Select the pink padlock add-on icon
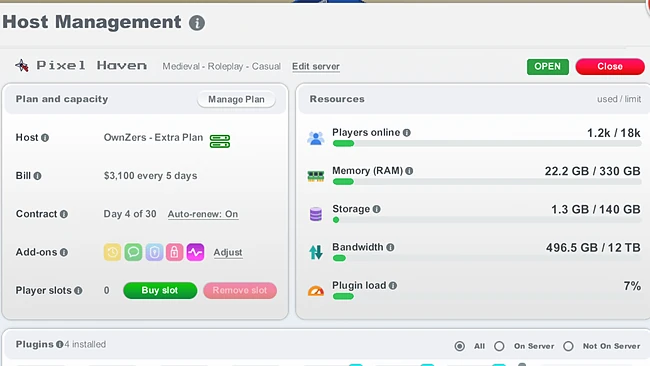This screenshot has height=366, width=650. tap(175, 252)
